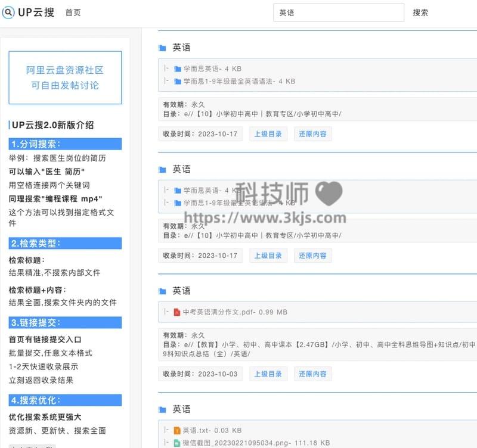Click 上级目录 in first result
This screenshot has height=448, width=477.
[x=268, y=134]
